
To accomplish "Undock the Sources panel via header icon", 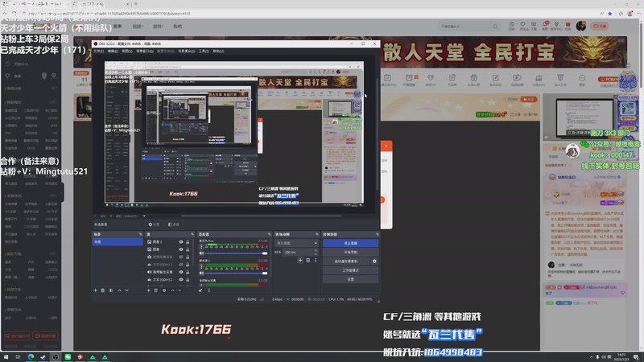I will (x=192, y=234).
